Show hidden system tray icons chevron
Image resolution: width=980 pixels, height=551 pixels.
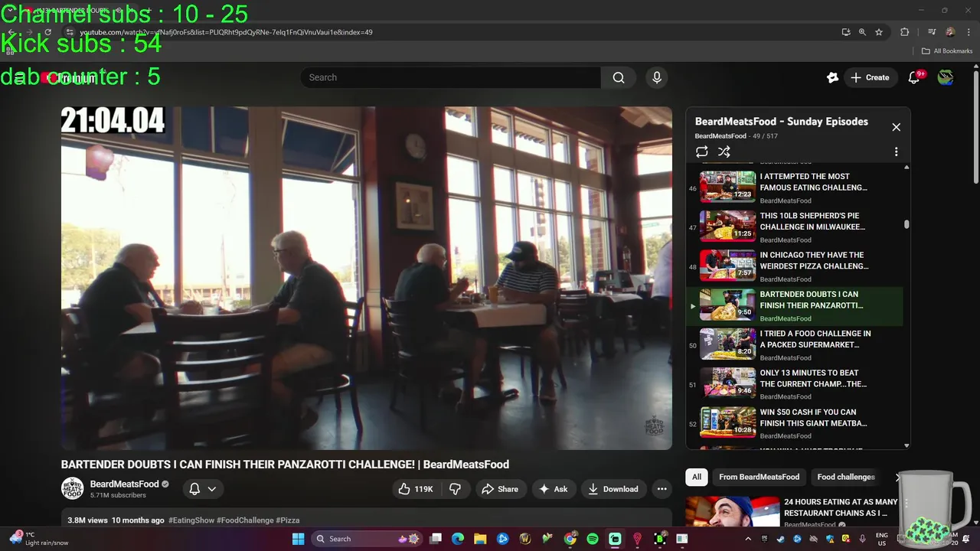[748, 539]
